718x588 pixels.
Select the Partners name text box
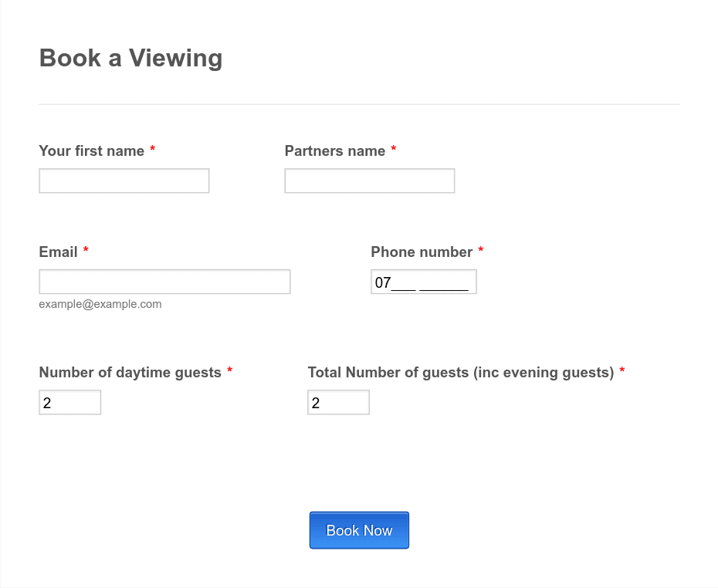(370, 181)
